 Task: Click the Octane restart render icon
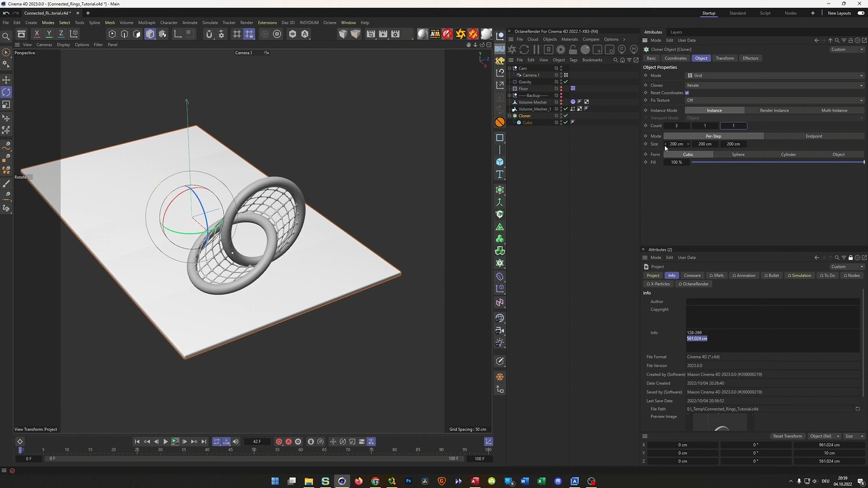click(x=524, y=50)
